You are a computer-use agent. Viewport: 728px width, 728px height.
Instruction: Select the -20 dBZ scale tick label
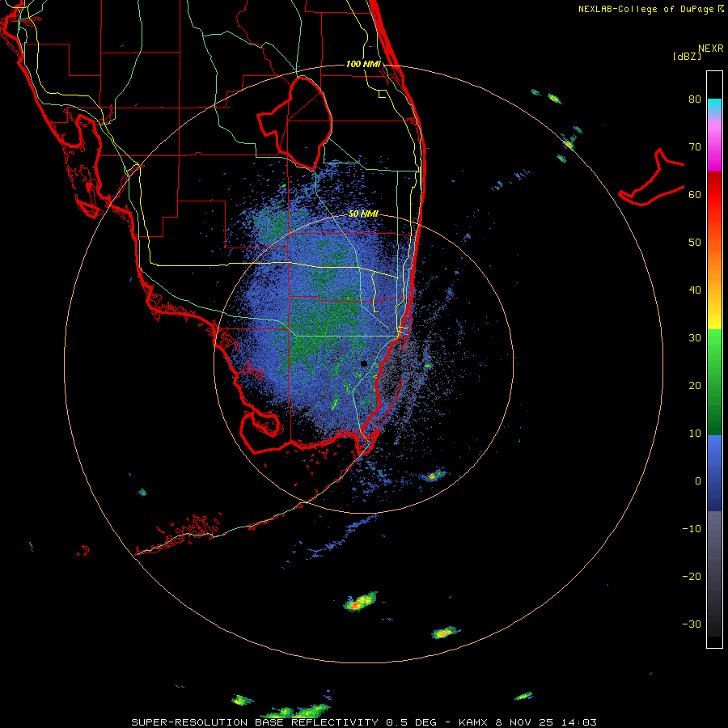[x=692, y=577]
